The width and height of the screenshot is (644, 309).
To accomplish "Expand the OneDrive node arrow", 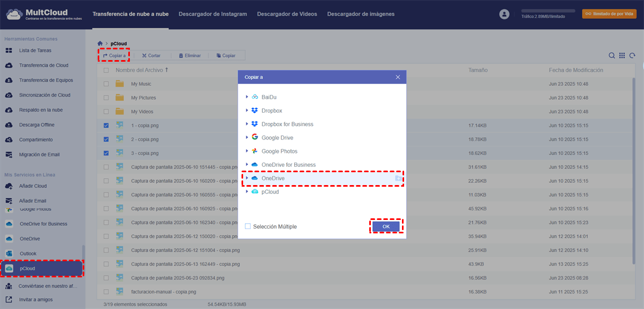I will 247,178.
